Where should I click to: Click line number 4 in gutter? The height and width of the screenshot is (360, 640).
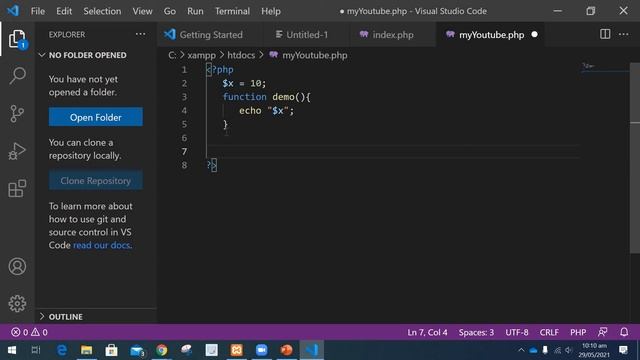coord(184,111)
